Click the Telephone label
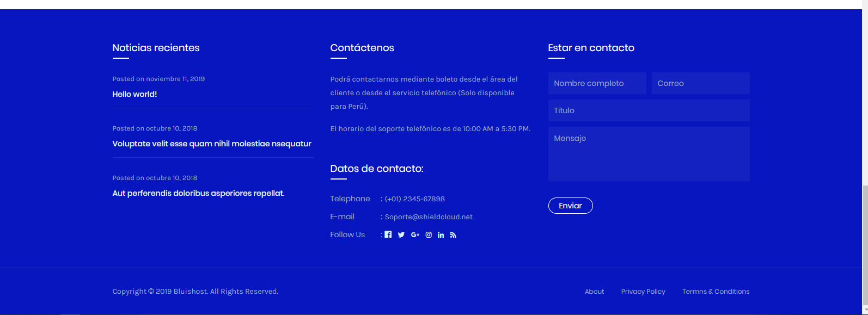Viewport: 868px width, 315px height. coord(350,199)
